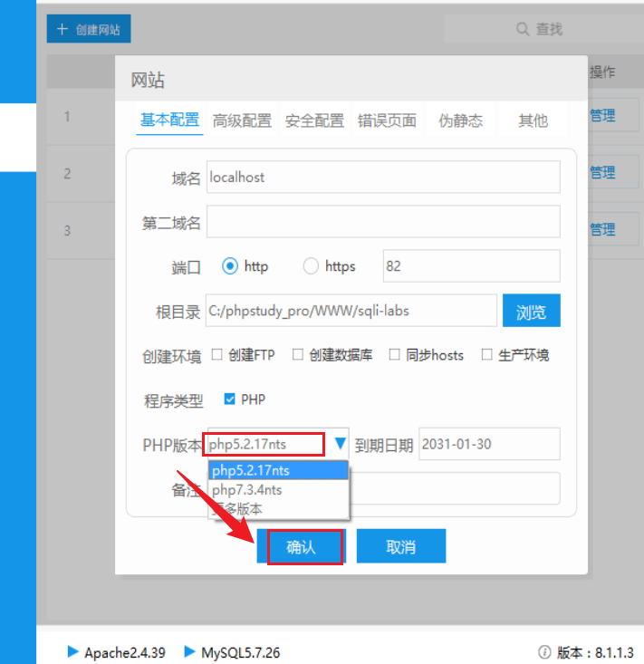The image size is (644, 664).
Task: Enable the 创建数据库 checkbox
Action: (298, 354)
